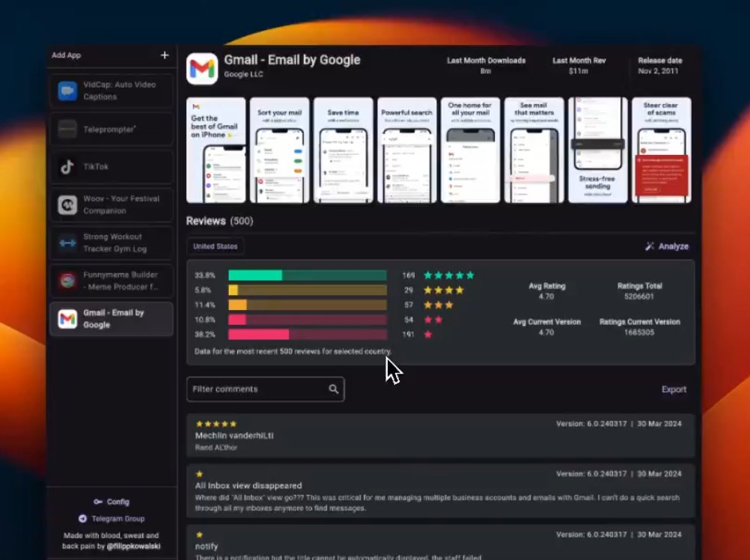Click Ratings Current Version 1685305 value

tap(639, 332)
